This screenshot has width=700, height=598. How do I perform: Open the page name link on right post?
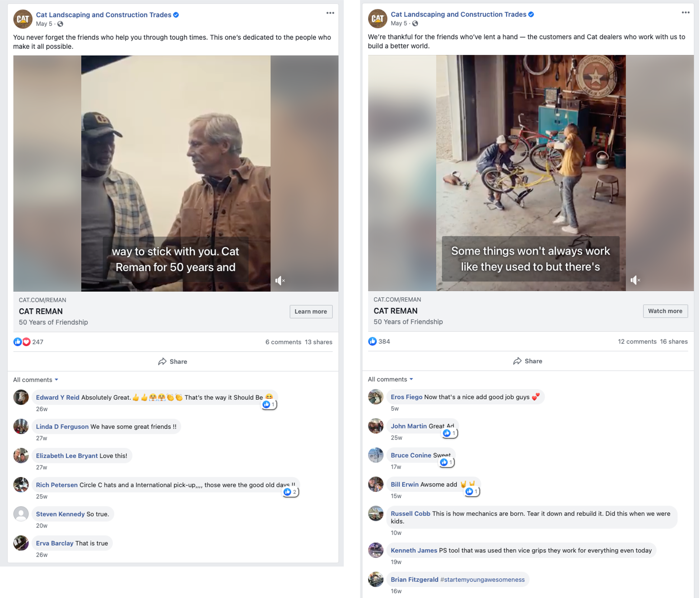458,15
